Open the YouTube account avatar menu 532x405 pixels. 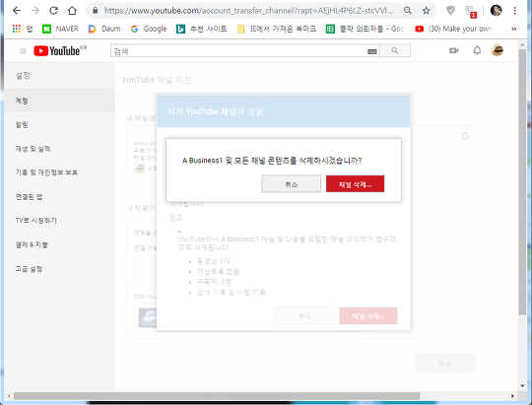[x=498, y=50]
